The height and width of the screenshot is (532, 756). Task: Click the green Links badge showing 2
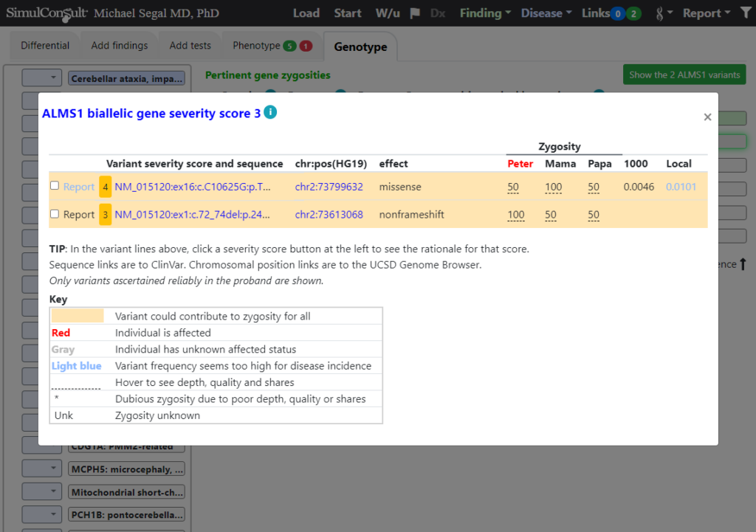633,13
